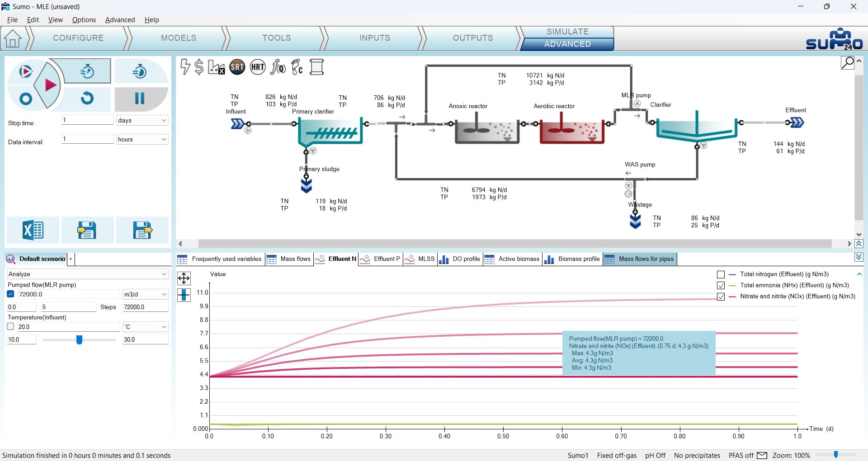868x461 pixels.
Task: Export results to Excel icon
Action: coord(33,230)
